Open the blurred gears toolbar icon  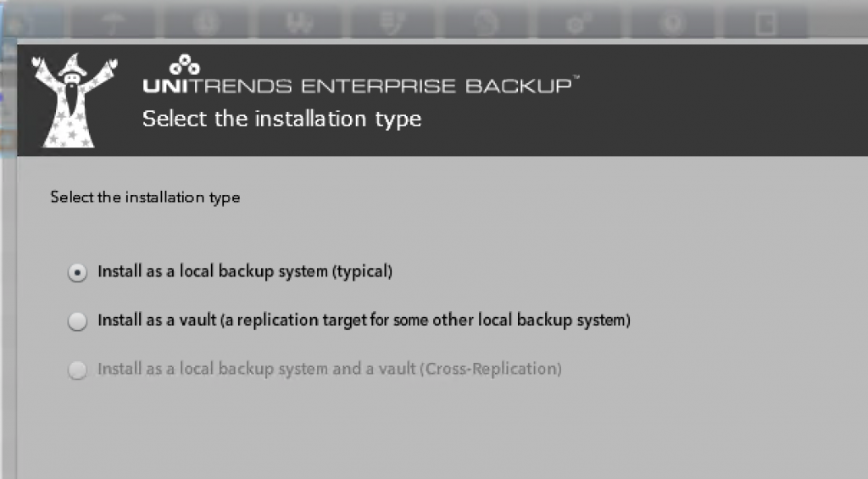(579, 24)
